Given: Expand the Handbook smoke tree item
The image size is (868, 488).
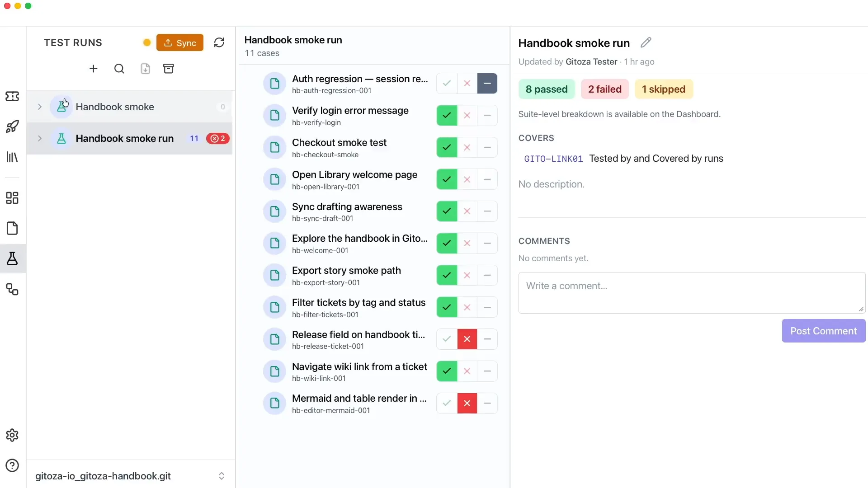Looking at the screenshot, I should click(40, 107).
